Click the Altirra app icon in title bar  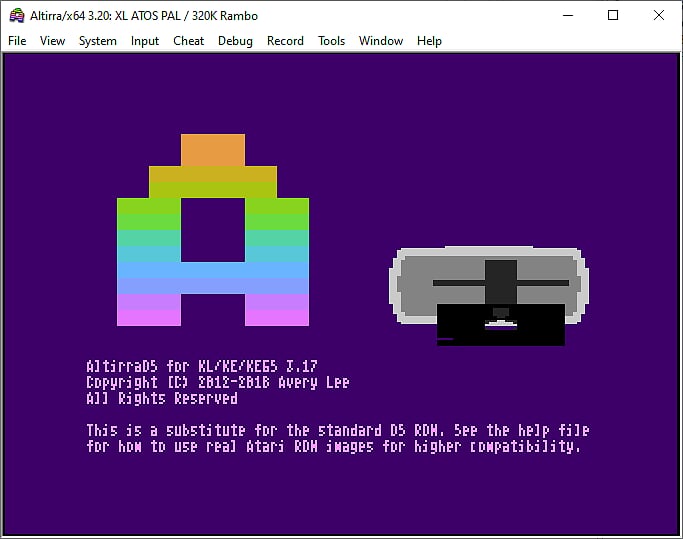[17, 16]
